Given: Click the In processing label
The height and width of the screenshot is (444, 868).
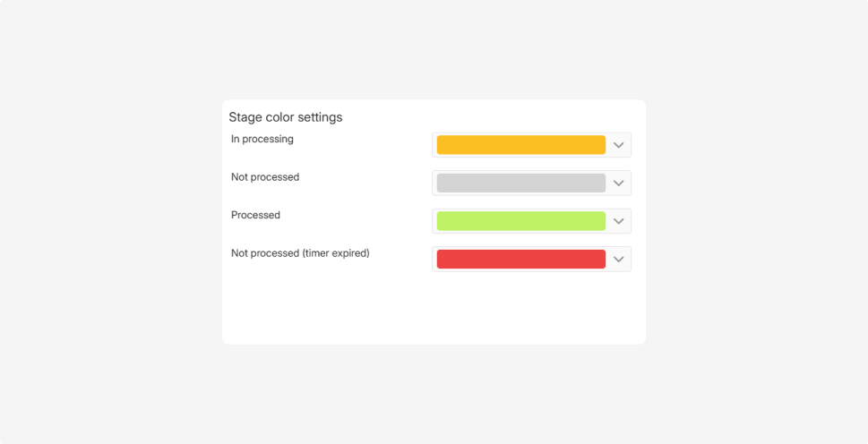Looking at the screenshot, I should pyautogui.click(x=262, y=140).
